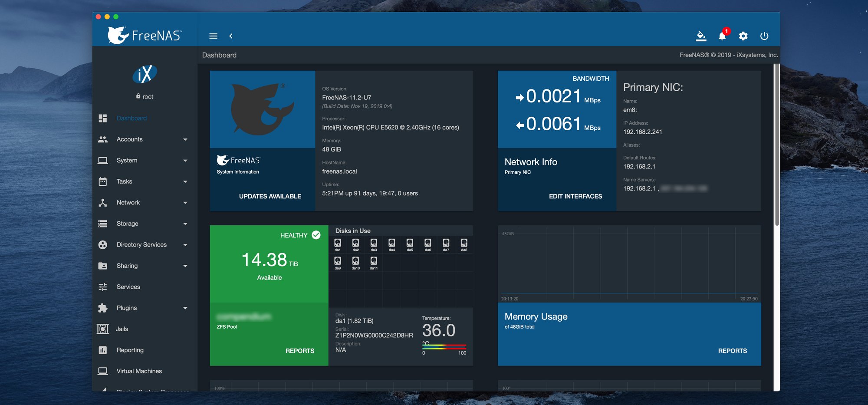Click REPORTS on ZFS Pool card

click(300, 351)
